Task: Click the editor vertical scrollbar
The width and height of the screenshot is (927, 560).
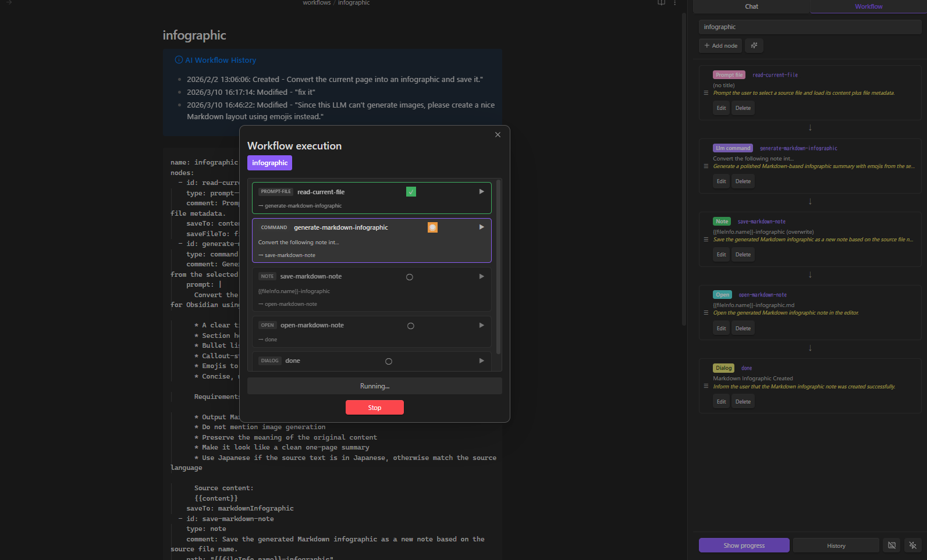Action: [684, 169]
